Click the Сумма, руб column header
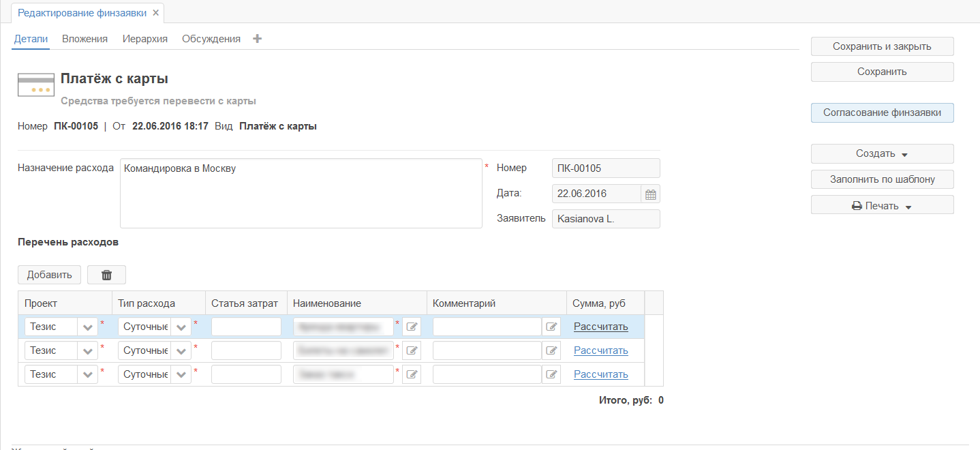The height and width of the screenshot is (450, 980). click(605, 303)
